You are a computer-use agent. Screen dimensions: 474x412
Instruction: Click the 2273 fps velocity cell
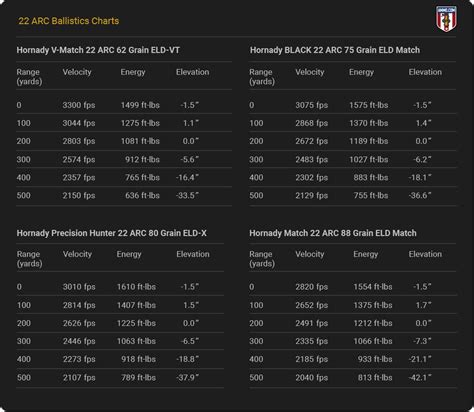[x=79, y=359]
